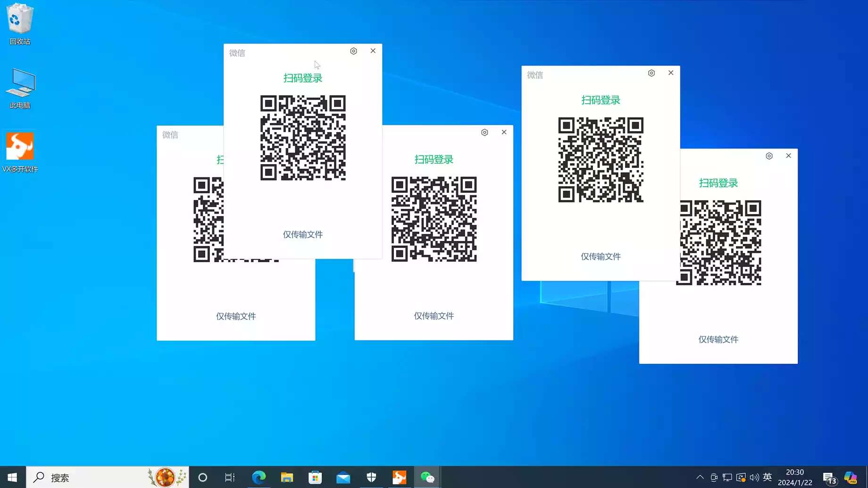The image size is (868, 488).
Task: Open the Copilot preview icon in taskbar
Action: click(x=851, y=477)
